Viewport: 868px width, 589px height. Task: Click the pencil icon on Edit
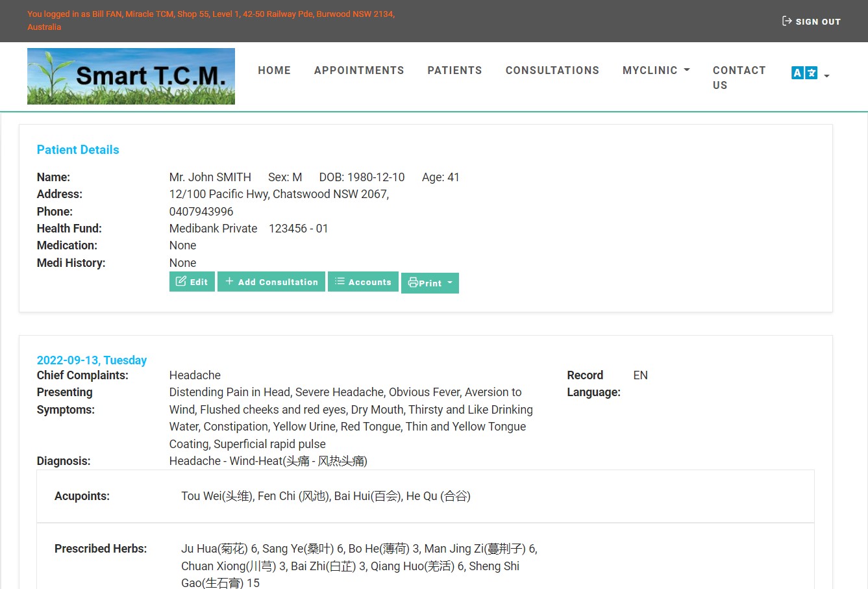pos(181,281)
